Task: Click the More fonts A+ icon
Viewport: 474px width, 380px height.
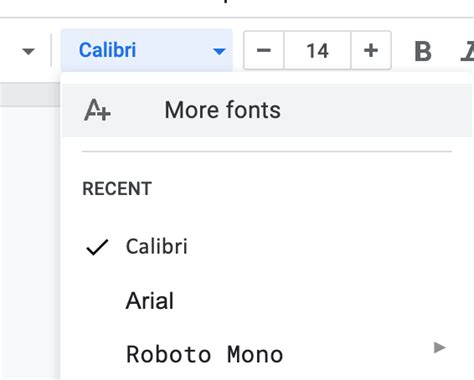Action: [97, 110]
